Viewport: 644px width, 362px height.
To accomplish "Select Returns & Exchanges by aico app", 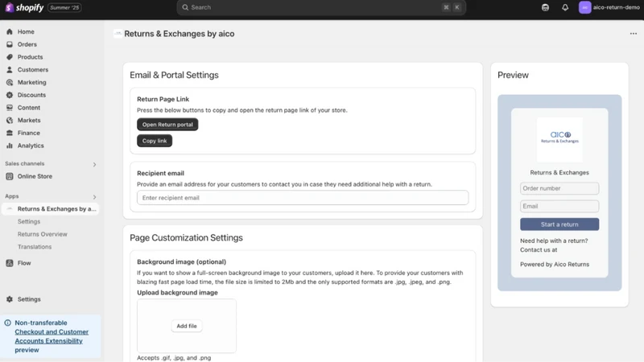I will (x=50, y=209).
